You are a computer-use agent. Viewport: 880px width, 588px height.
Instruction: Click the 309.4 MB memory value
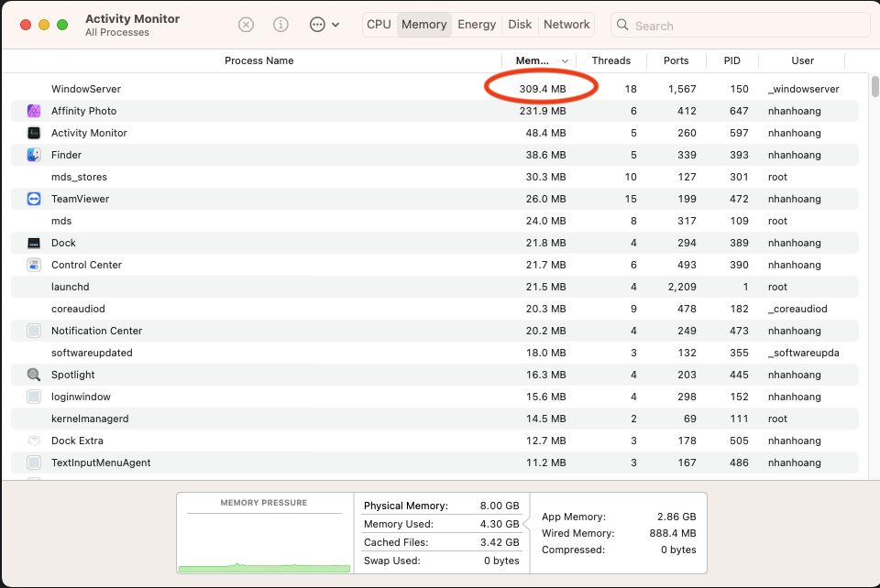[x=542, y=89]
